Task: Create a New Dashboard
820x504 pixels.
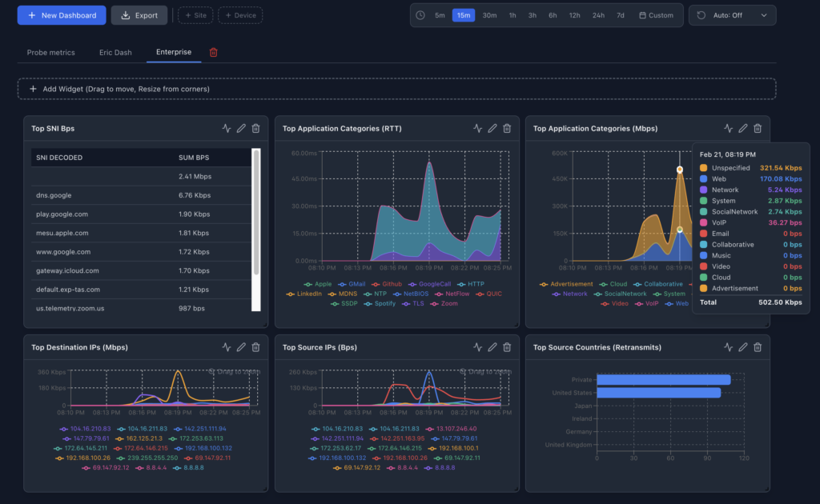Action: (61, 14)
